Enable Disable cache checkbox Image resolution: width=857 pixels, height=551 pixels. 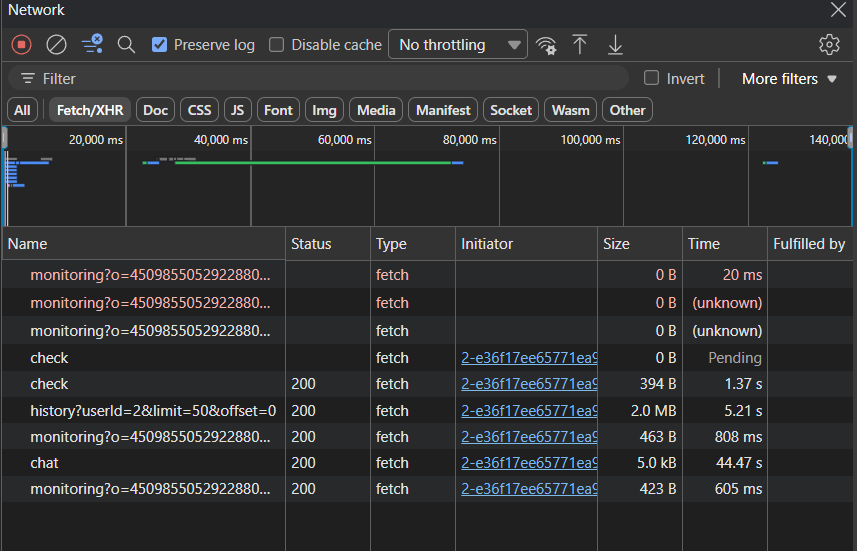coord(277,45)
